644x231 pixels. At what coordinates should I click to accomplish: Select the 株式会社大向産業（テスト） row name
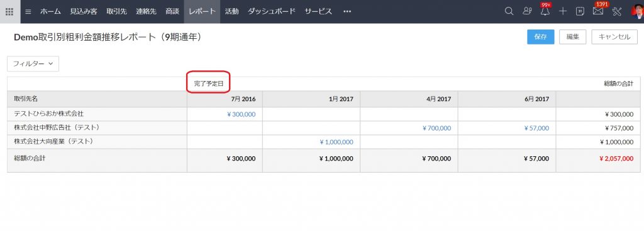(54, 141)
